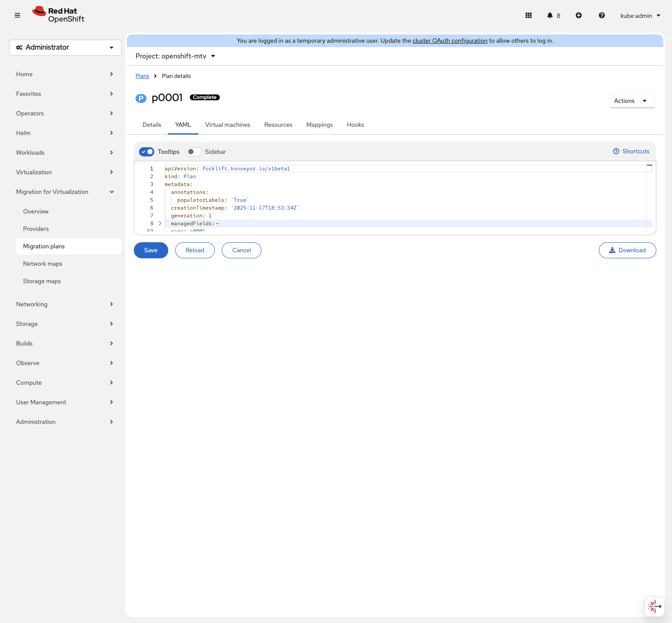Enable the Sidebar toggle

point(194,152)
